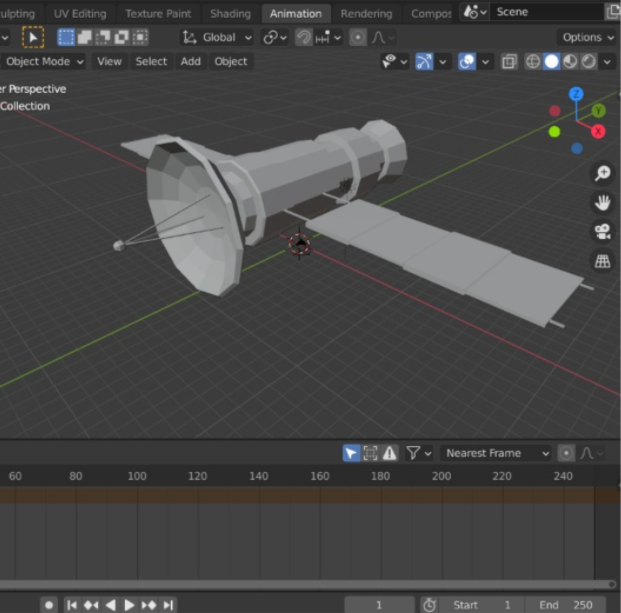Open the Options dropdown
The height and width of the screenshot is (613, 621).
[x=588, y=38]
